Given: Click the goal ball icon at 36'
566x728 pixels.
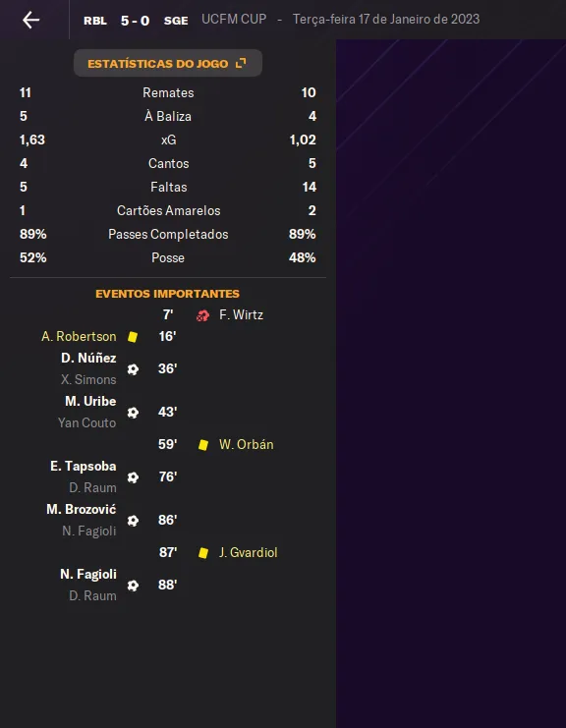Looking at the screenshot, I should click(x=133, y=369).
